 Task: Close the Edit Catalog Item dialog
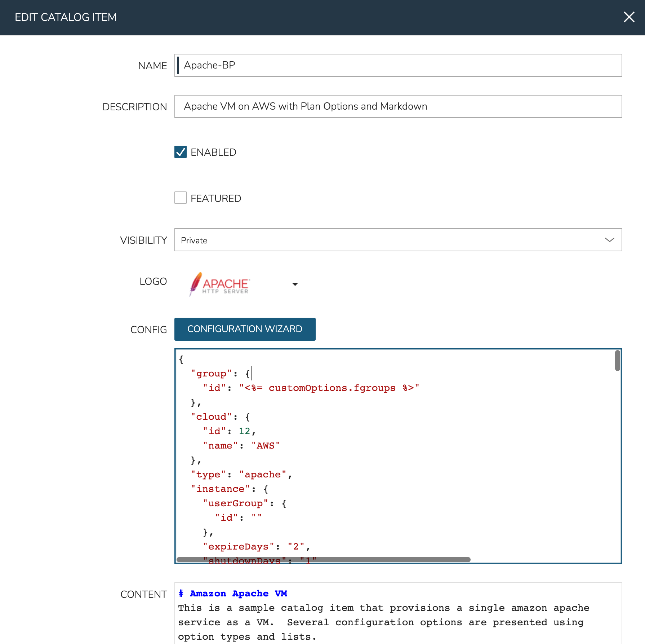point(629,17)
